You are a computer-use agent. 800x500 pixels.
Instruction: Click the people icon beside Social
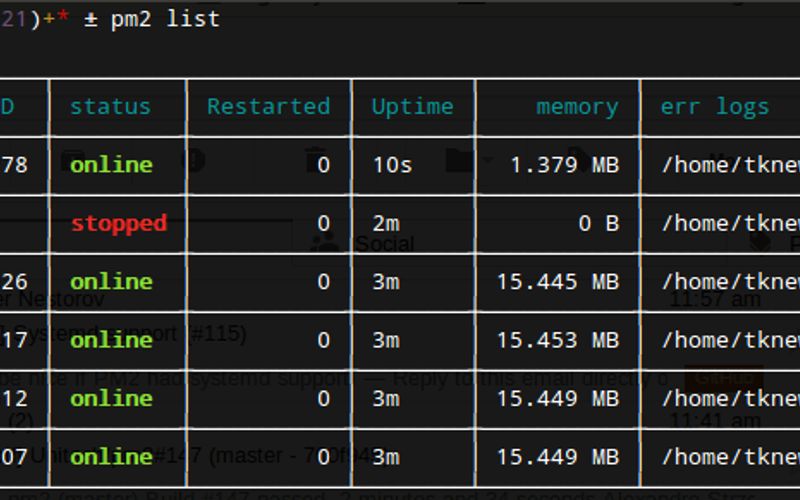coord(325,244)
